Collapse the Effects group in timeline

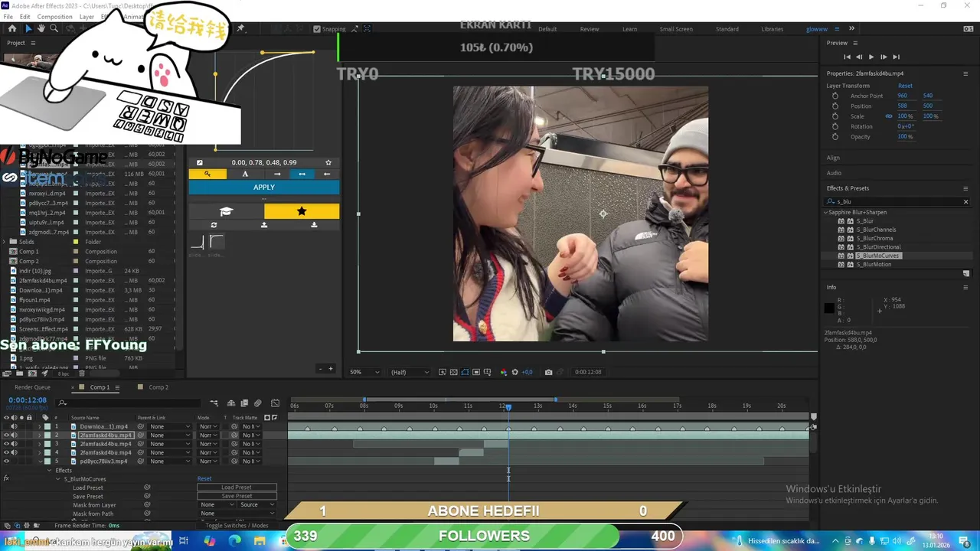pos(50,471)
